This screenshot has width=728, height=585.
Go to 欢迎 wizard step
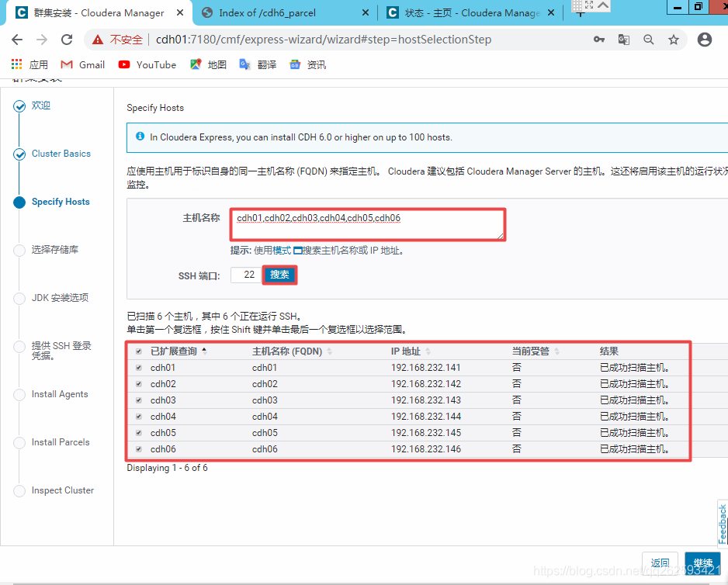coord(41,106)
